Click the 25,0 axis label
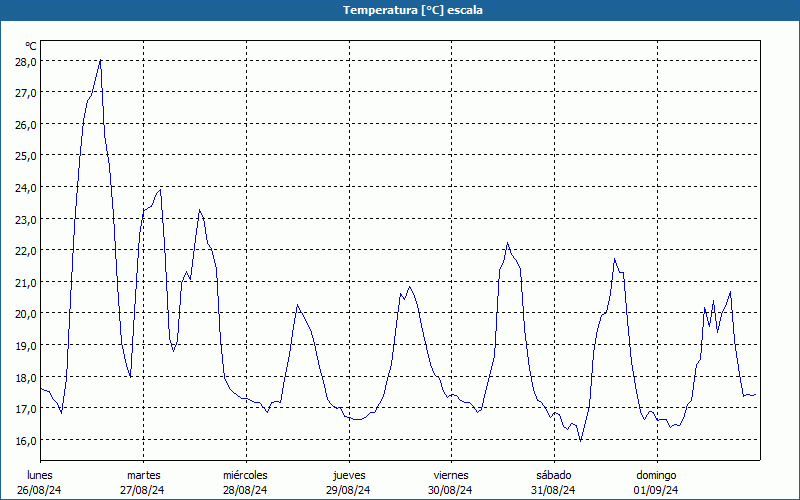Image resolution: width=800 pixels, height=500 pixels. click(26, 156)
